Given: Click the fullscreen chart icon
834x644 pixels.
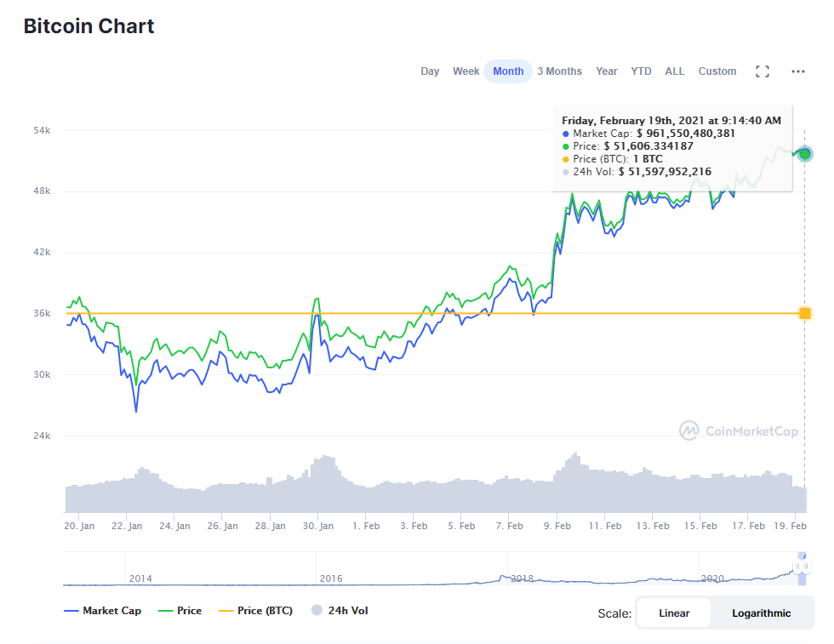Looking at the screenshot, I should [763, 71].
